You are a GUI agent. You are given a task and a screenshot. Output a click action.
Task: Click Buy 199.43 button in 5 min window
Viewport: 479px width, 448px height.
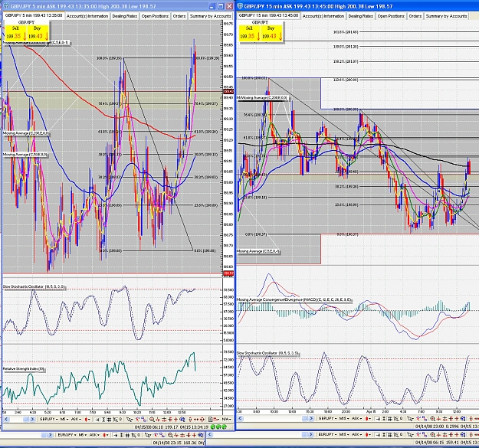pyautogui.click(x=38, y=33)
